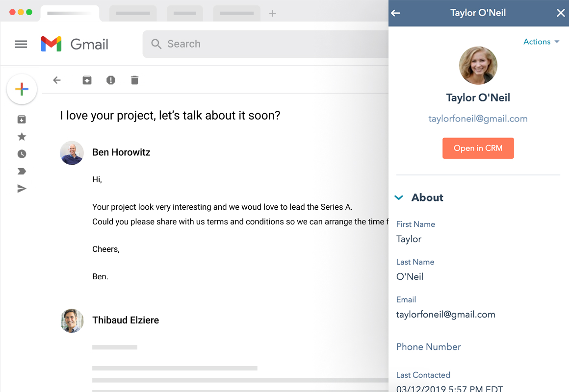This screenshot has height=392, width=569.
Task: Star this conversation using the sidebar star
Action: pos(22,136)
